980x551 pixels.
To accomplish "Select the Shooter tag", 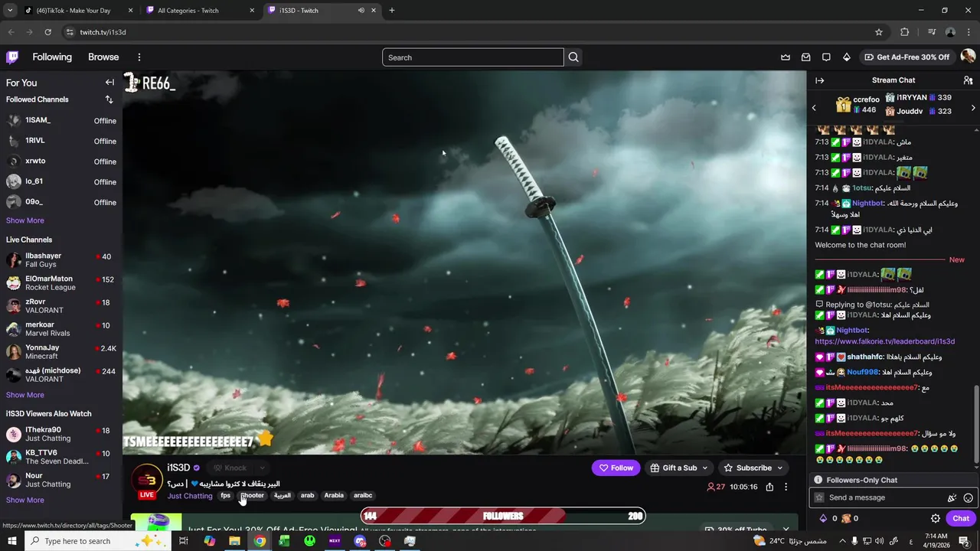I will point(252,496).
